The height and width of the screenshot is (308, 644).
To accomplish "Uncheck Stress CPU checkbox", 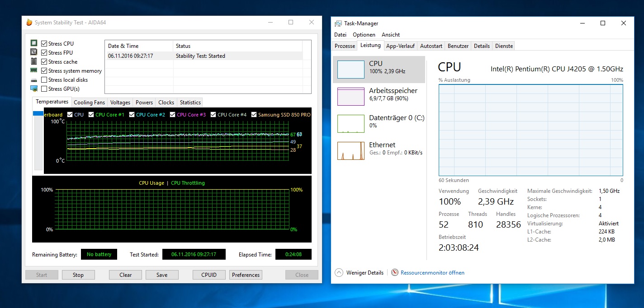I will [x=44, y=44].
